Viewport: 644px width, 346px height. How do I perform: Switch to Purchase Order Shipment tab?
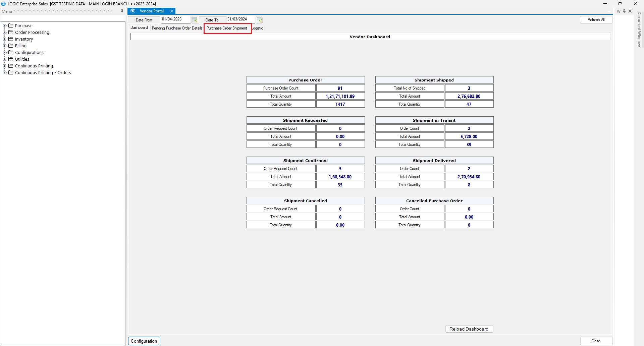227,28
